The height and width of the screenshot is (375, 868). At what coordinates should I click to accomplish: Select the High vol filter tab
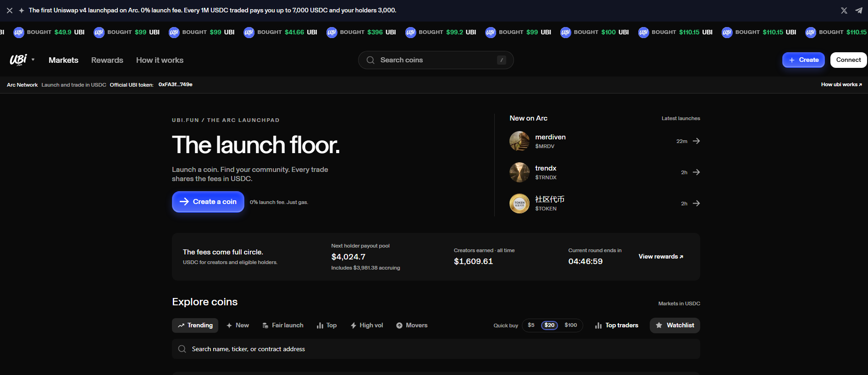(366, 325)
